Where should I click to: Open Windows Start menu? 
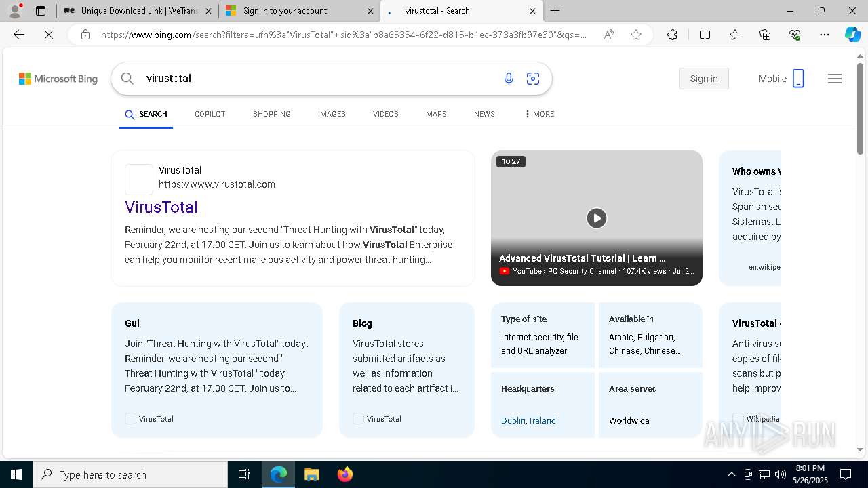pyautogui.click(x=16, y=474)
